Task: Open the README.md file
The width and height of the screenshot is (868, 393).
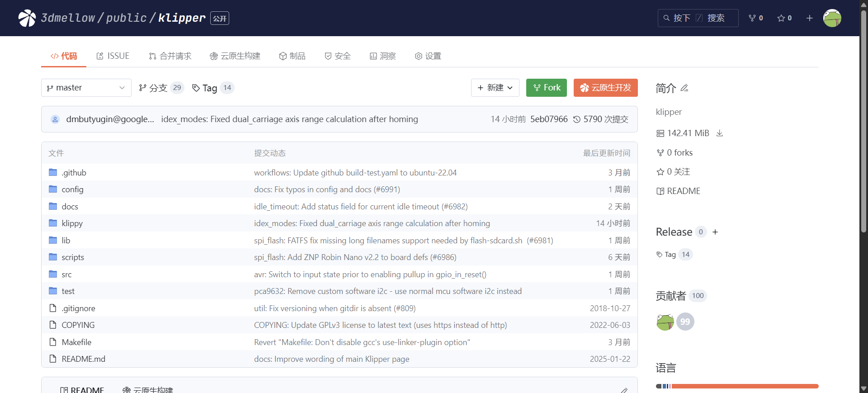Action: point(84,359)
